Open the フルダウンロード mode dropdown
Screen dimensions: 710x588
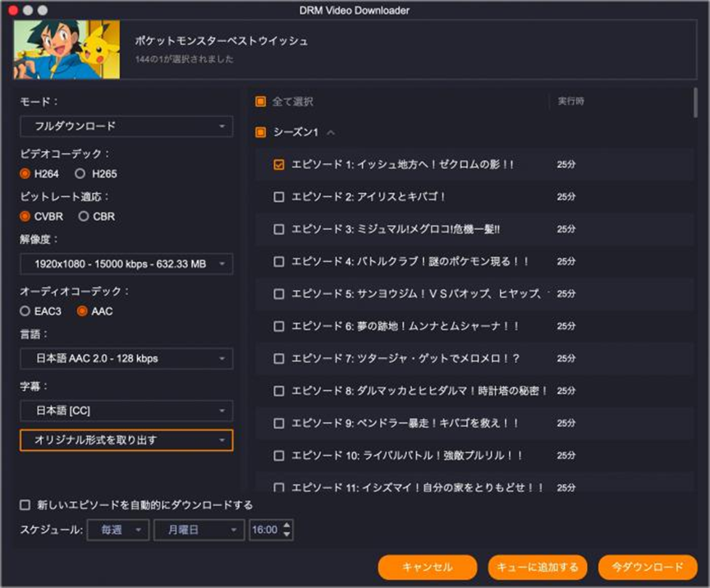[x=126, y=126]
